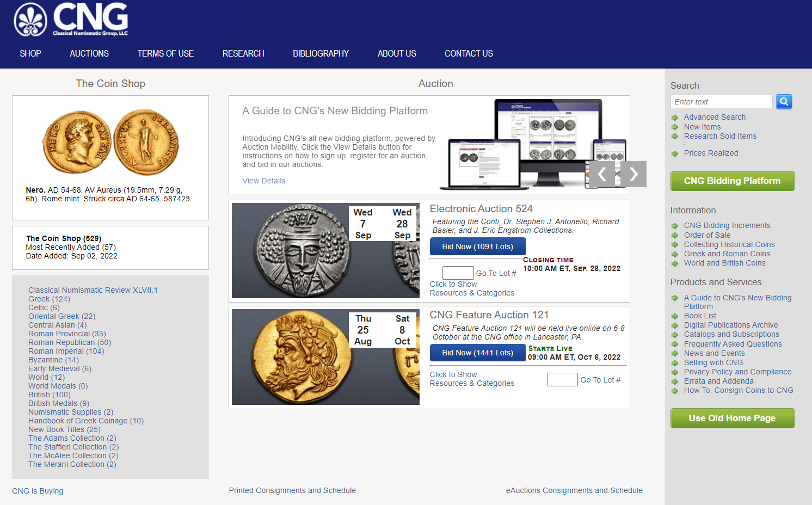The height and width of the screenshot is (505, 812).
Task: Open How To: Consign Coins to CNG
Action: tap(739, 390)
